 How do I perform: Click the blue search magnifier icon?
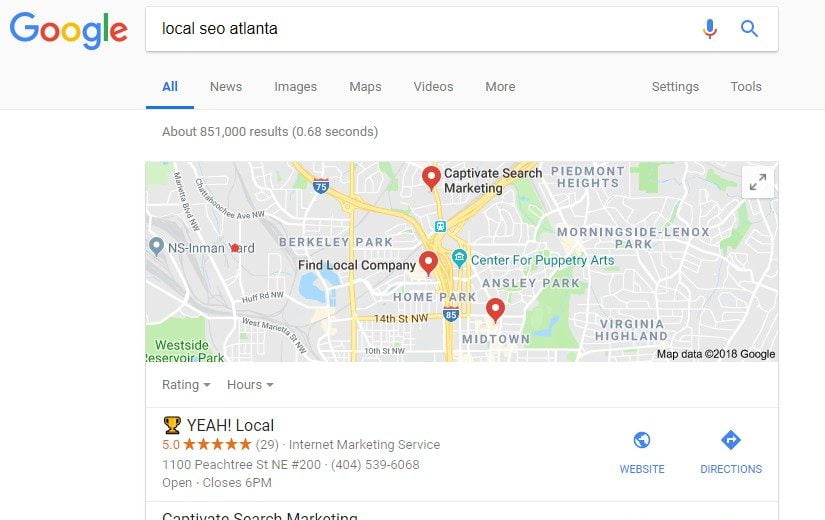point(749,28)
